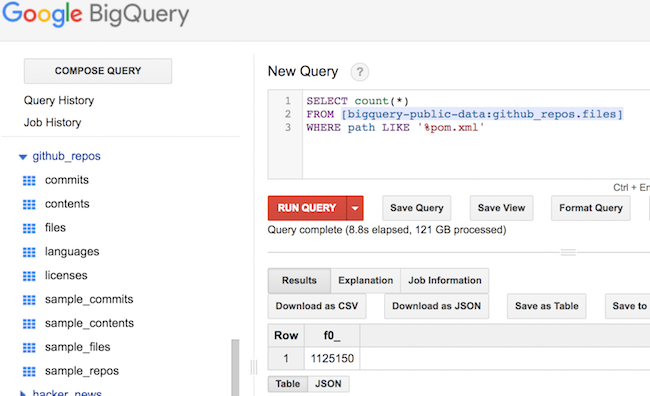650x396 pixels.
Task: Click the licenses table grid icon
Action: coord(29,276)
